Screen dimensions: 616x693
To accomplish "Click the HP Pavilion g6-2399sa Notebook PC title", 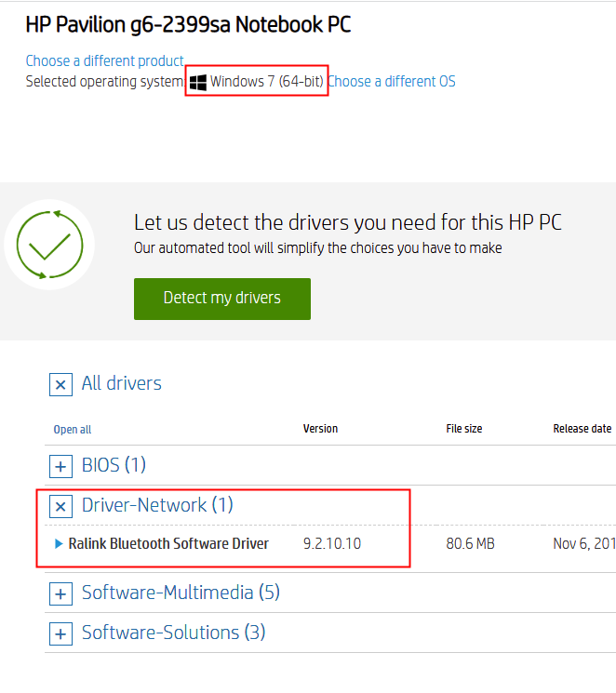I will (x=188, y=24).
